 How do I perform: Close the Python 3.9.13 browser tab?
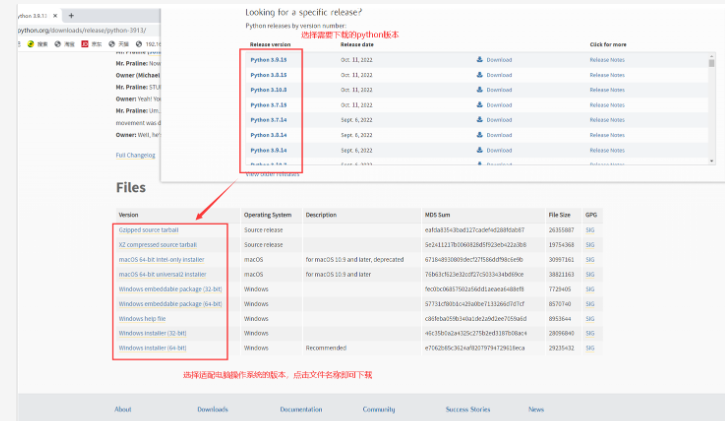55,16
